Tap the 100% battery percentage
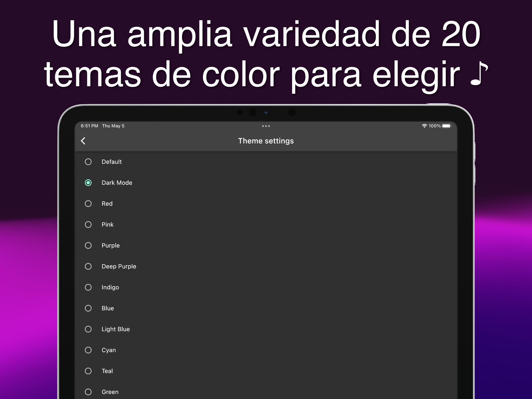Screen dimensions: 532x399 click(x=435, y=126)
